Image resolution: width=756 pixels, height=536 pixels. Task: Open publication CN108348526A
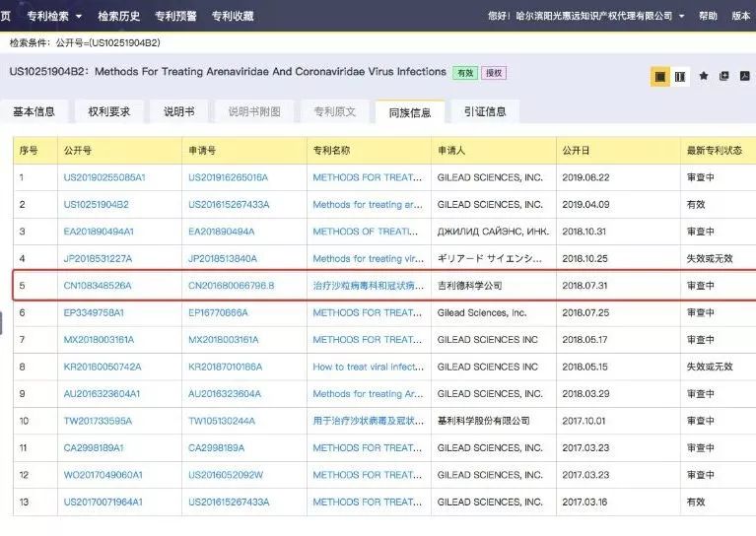pyautogui.click(x=98, y=286)
